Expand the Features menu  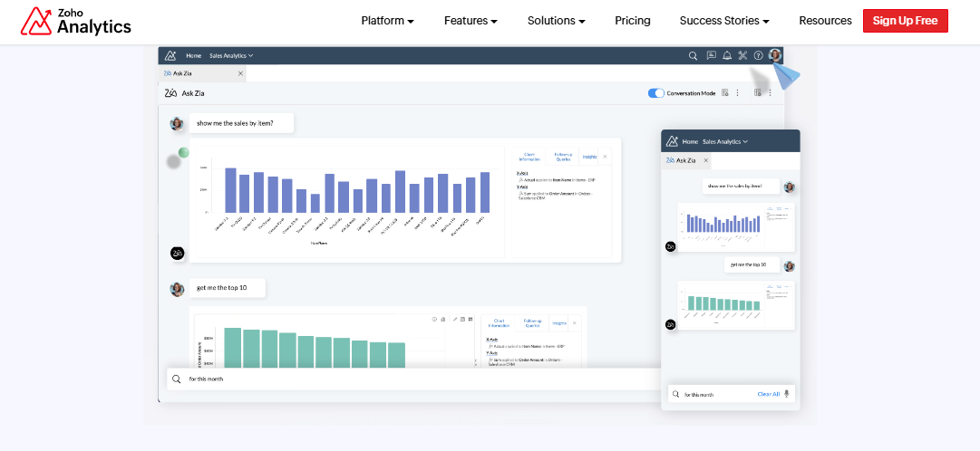click(471, 21)
